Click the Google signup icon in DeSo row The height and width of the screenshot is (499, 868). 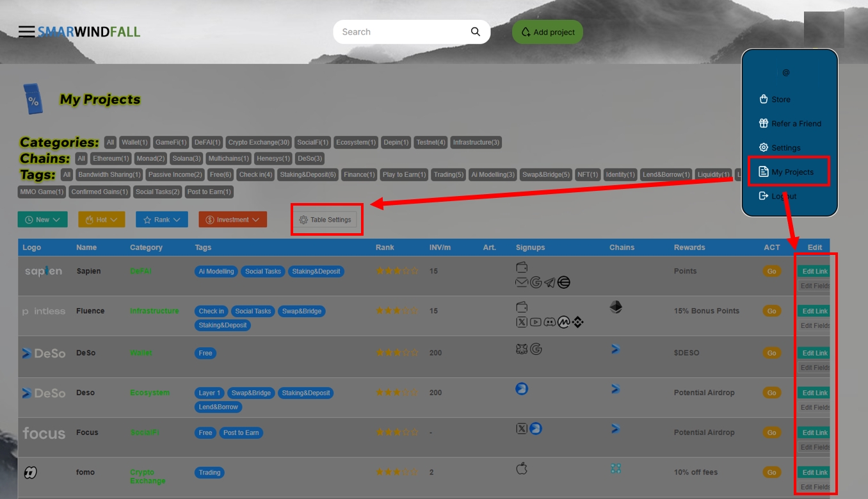[x=536, y=349]
